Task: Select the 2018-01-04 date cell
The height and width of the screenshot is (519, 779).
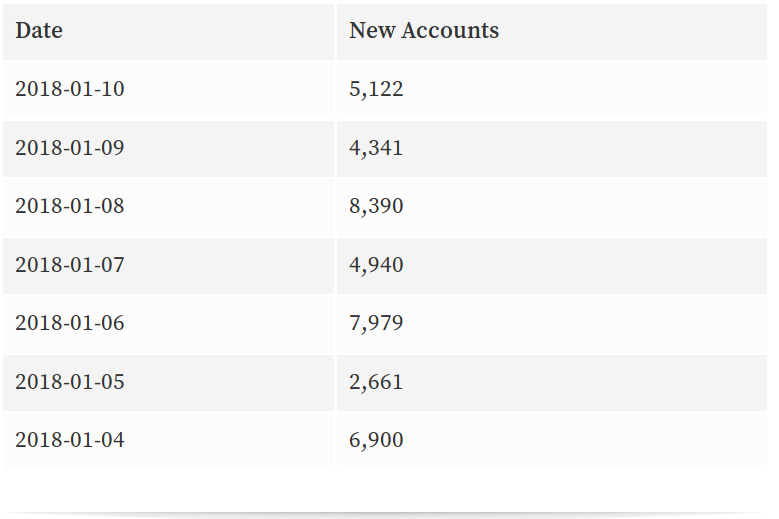Action: pyautogui.click(x=70, y=440)
